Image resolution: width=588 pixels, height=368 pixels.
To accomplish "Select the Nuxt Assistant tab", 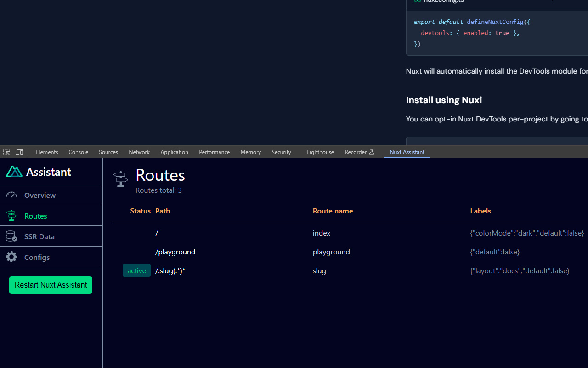I will (x=407, y=152).
